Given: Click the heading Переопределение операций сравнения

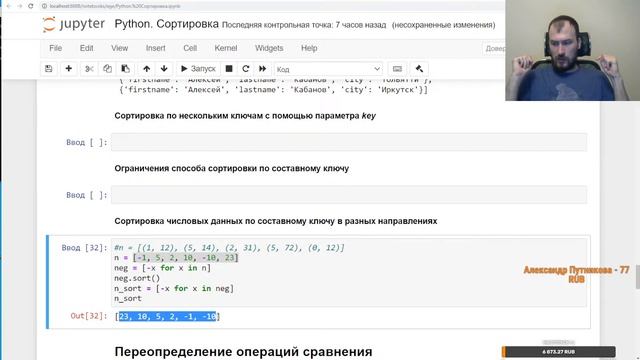Looking at the screenshot, I should tap(243, 351).
